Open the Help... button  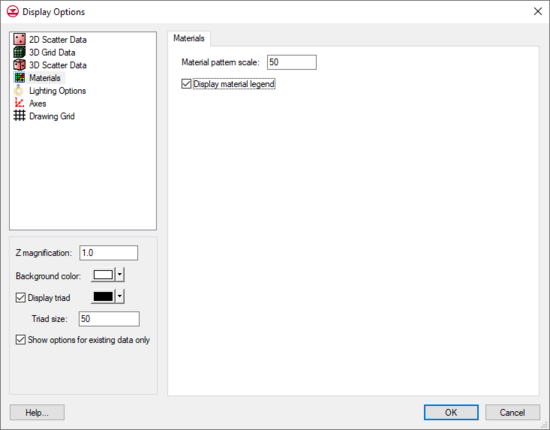(x=37, y=412)
